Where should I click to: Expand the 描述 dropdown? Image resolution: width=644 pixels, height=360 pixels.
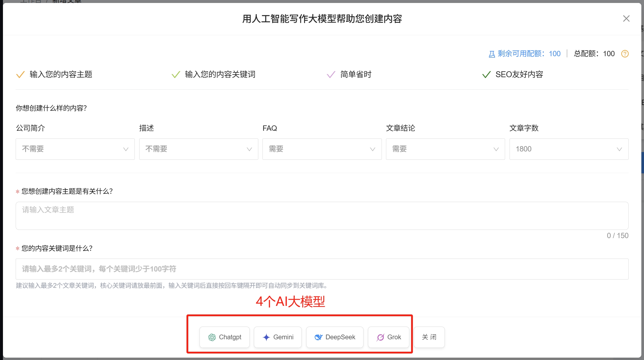pos(198,149)
